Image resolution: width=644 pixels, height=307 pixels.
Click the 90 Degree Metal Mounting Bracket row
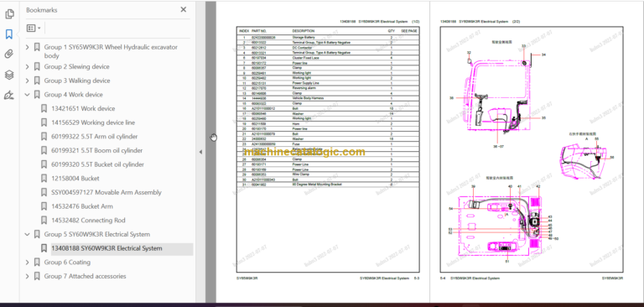click(x=328, y=185)
